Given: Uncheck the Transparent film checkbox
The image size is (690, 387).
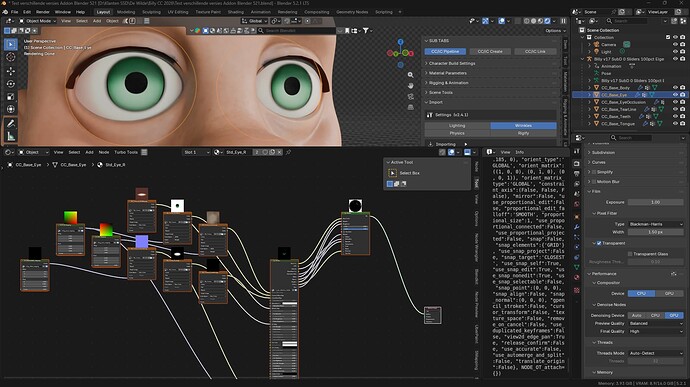Looking at the screenshot, I should click(x=599, y=243).
